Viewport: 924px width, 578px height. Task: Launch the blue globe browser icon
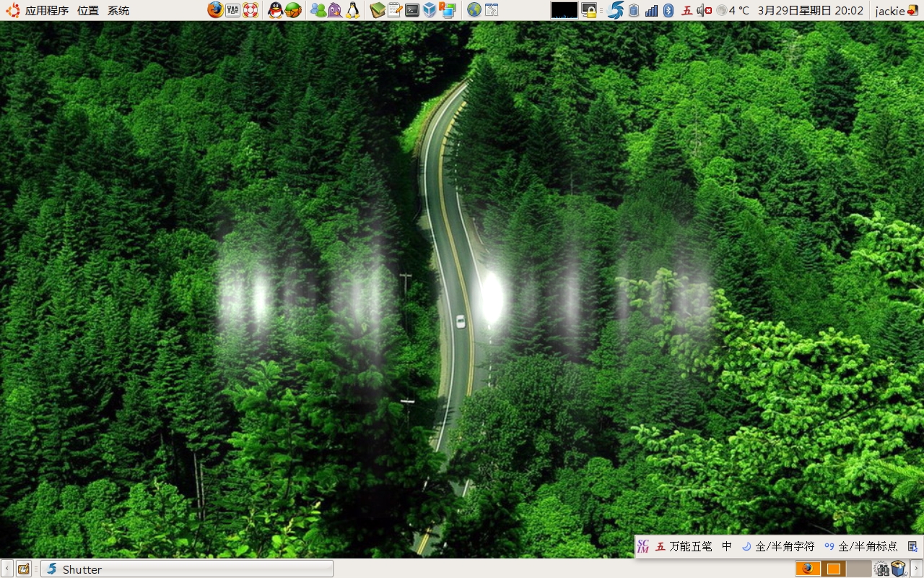click(474, 10)
